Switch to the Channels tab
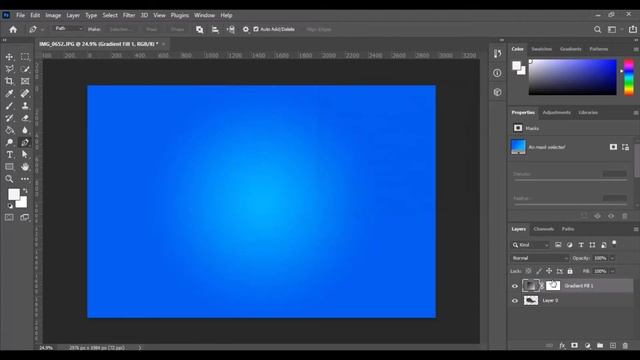This screenshot has width=640, height=360. click(x=543, y=229)
